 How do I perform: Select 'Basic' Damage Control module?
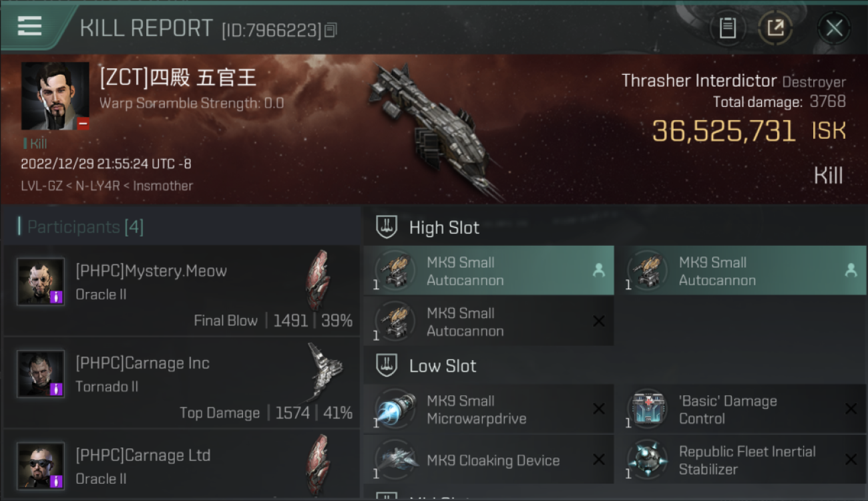pos(740,409)
